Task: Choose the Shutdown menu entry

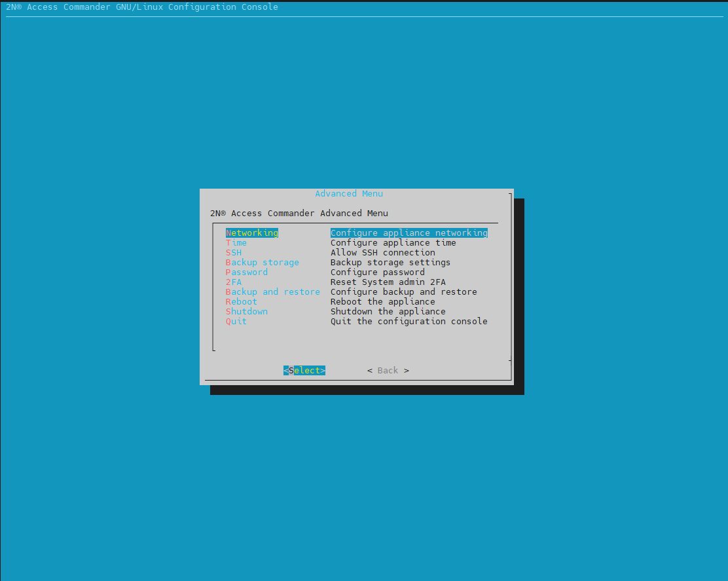Action: pyautogui.click(x=247, y=311)
